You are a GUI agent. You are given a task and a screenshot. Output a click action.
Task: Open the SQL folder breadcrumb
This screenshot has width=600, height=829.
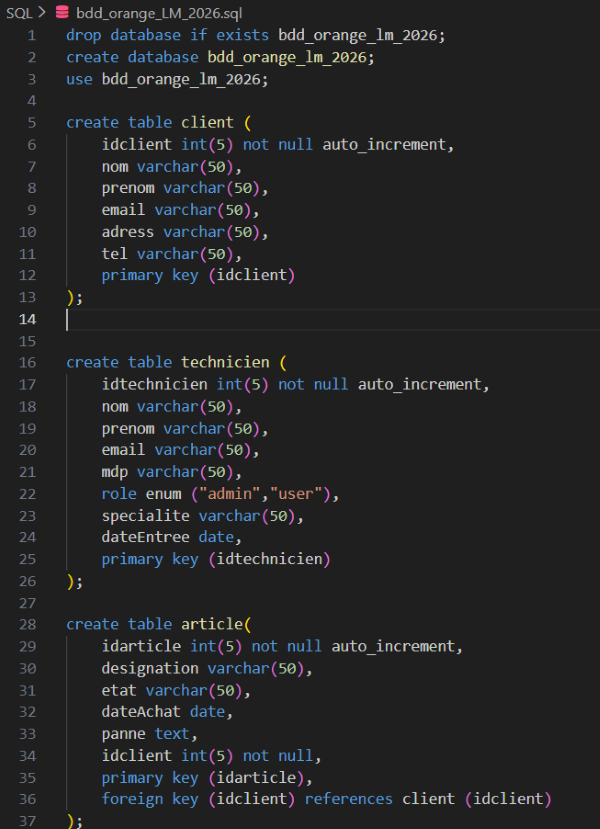[20, 13]
